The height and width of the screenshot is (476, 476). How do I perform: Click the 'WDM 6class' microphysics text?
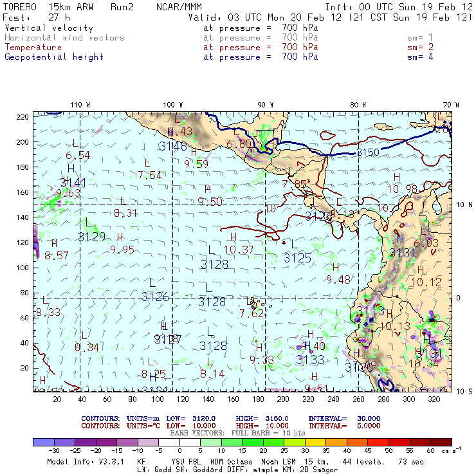232,462
